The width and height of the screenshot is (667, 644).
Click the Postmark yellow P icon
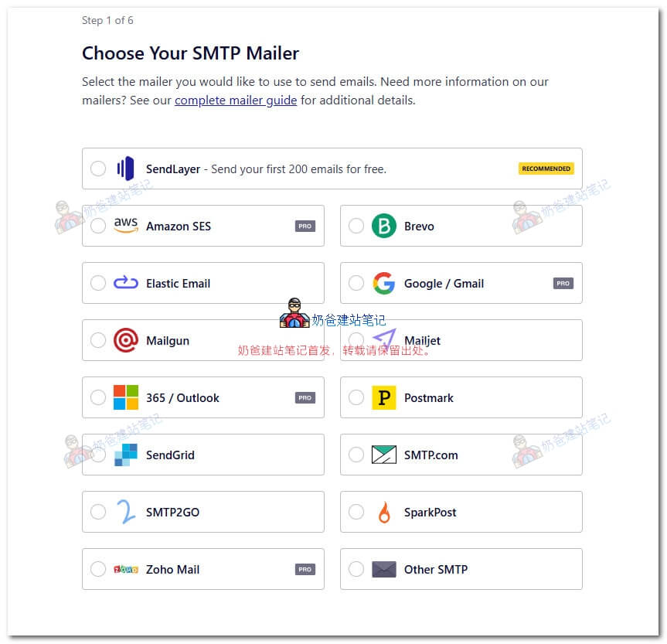pyautogui.click(x=383, y=397)
